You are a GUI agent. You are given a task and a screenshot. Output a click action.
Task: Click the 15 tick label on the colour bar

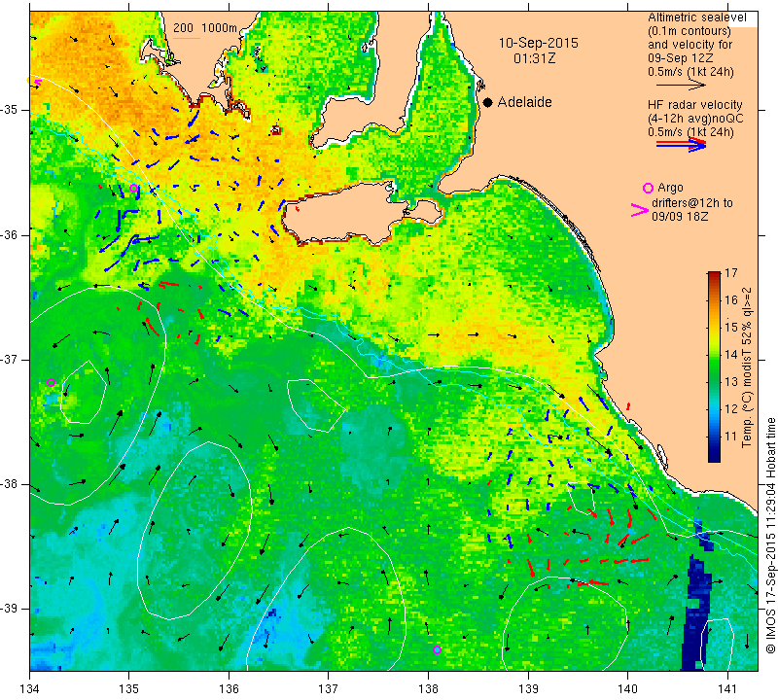(731, 327)
